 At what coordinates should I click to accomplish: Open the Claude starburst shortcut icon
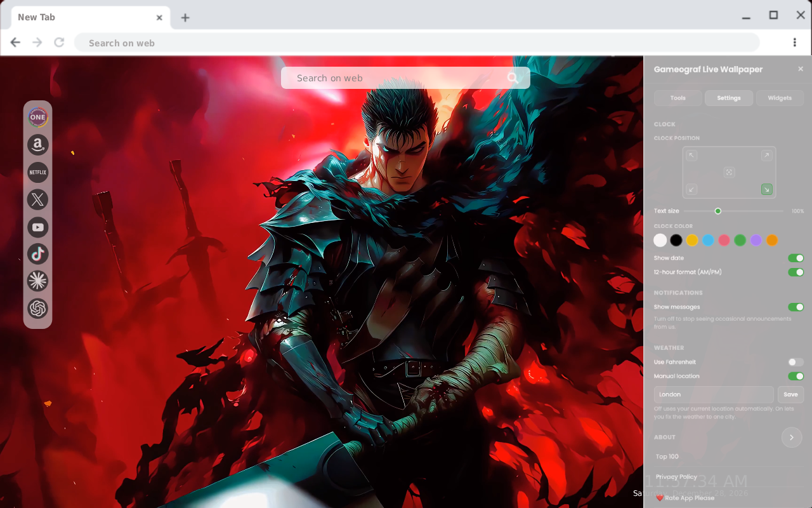tap(38, 281)
